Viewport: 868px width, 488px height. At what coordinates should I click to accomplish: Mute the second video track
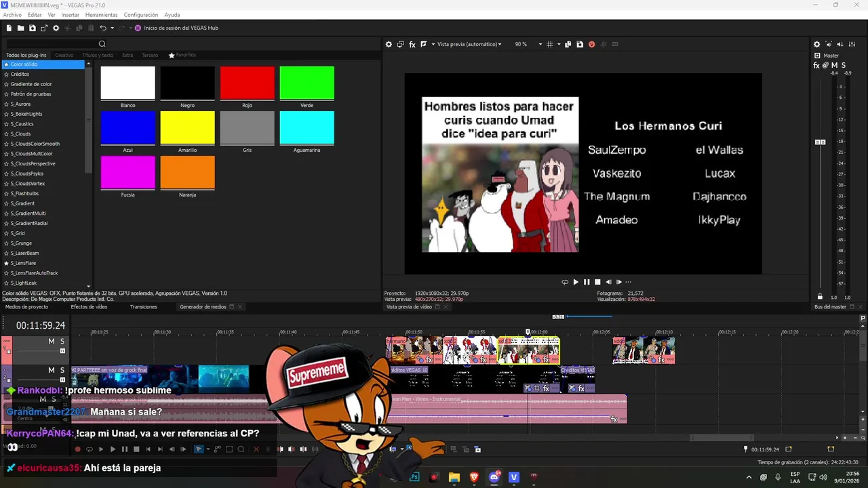tap(51, 370)
